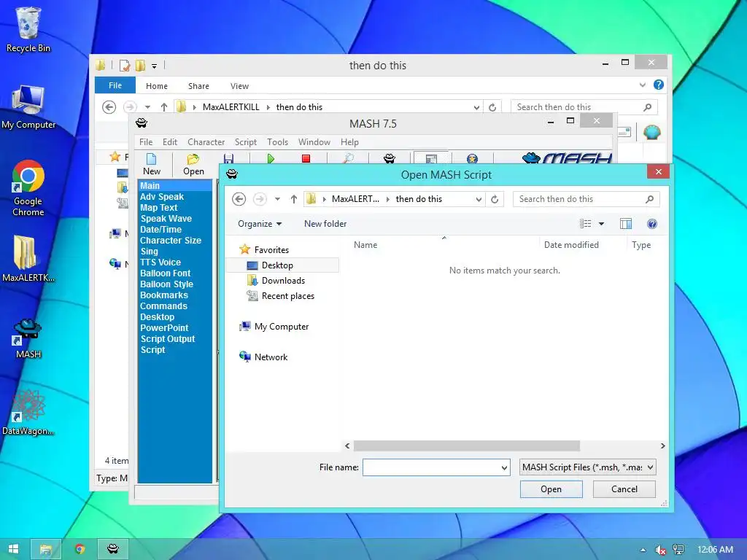
Task: Select the Recycle Bin desktop icon
Action: coord(28,29)
